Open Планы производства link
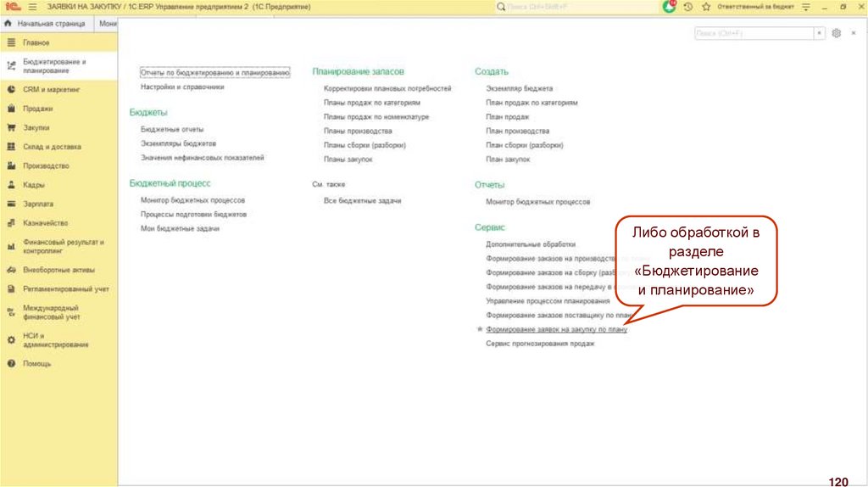 (x=358, y=132)
